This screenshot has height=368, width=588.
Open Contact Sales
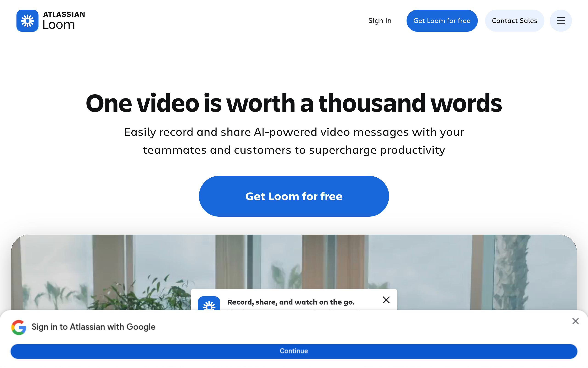515,21
